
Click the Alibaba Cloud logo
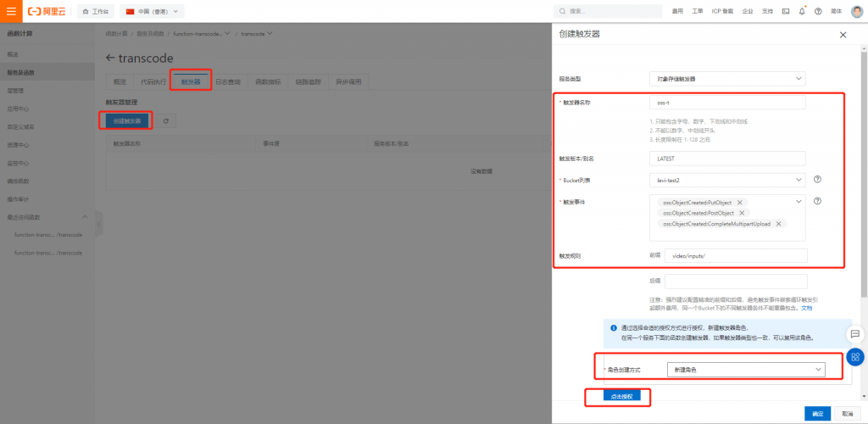(x=47, y=11)
